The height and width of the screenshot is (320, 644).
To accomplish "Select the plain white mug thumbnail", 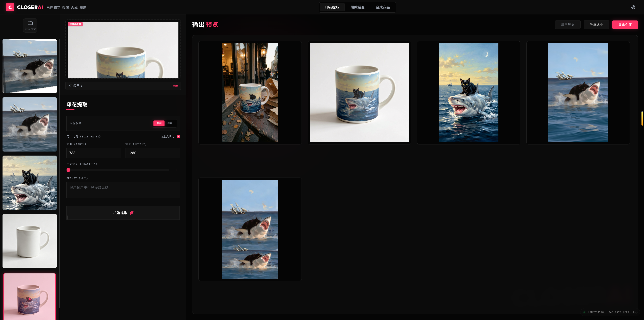I will [x=30, y=241].
